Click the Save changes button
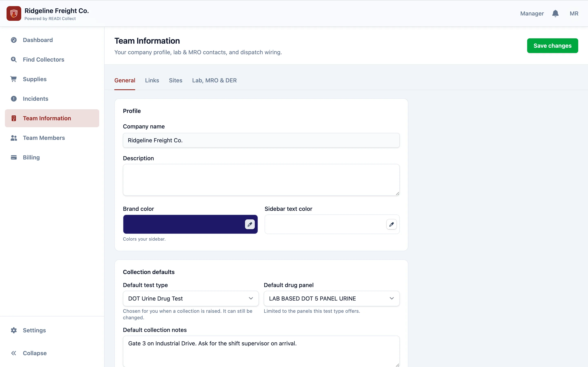Viewport: 588px width, 367px height. [552, 46]
